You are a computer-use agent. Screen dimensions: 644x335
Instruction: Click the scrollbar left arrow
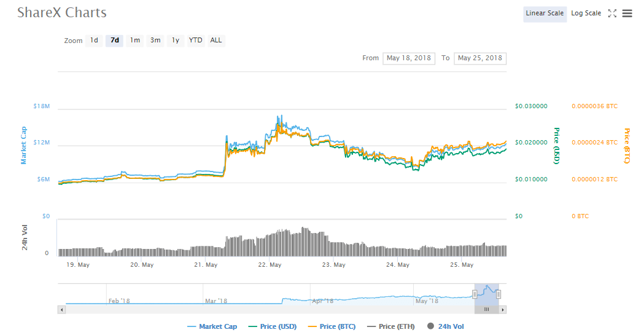(x=61, y=310)
